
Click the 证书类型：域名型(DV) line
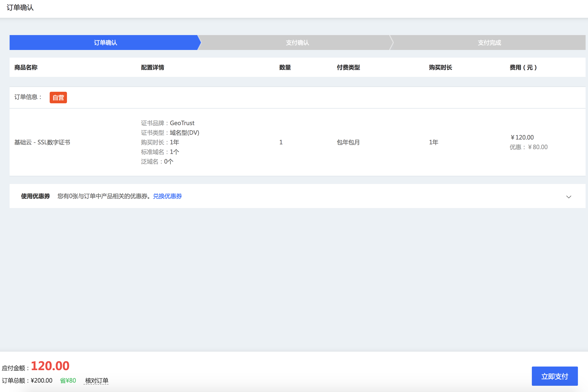coord(170,133)
